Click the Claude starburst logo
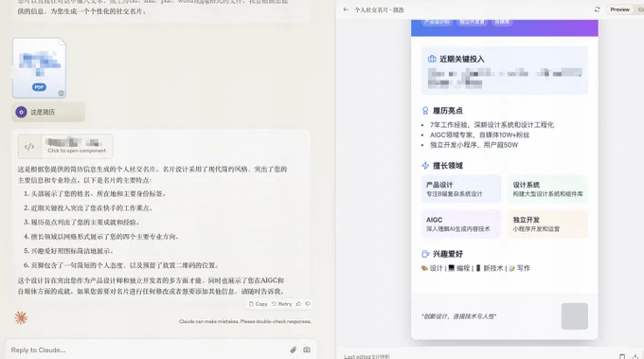 (x=21, y=318)
